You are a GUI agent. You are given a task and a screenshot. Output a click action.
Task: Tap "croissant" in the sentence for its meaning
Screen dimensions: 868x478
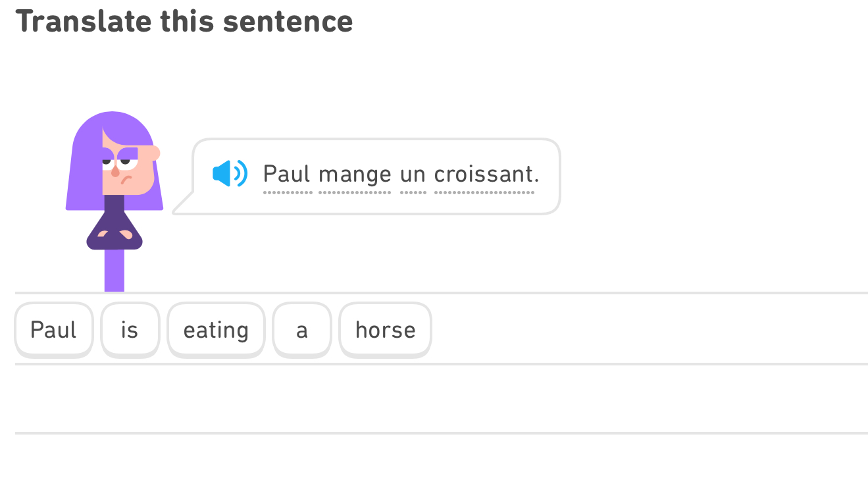pyautogui.click(x=484, y=174)
